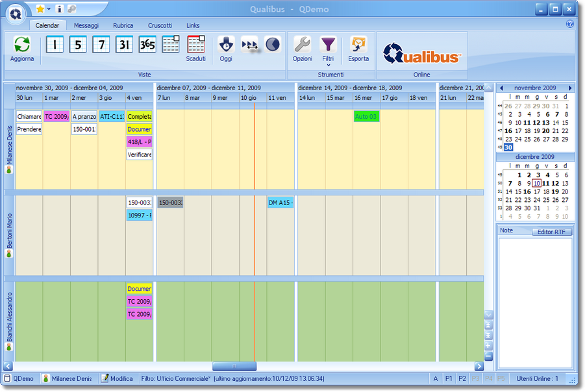Switch to the Cruscotti tab

tap(160, 25)
